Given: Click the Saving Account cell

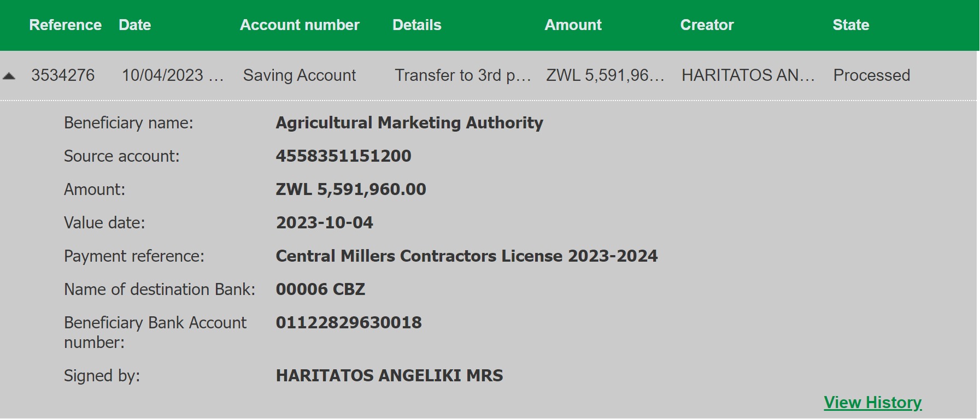Looking at the screenshot, I should (300, 75).
